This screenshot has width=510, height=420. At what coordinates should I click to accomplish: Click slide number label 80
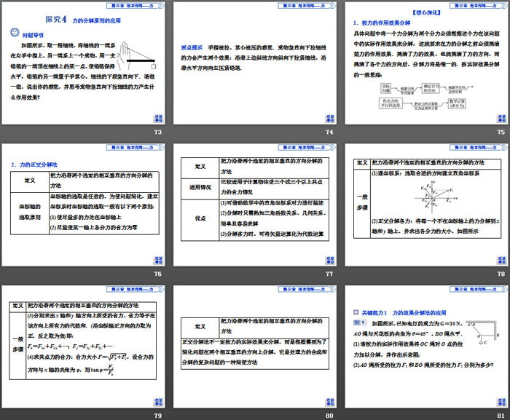pyautogui.click(x=329, y=416)
